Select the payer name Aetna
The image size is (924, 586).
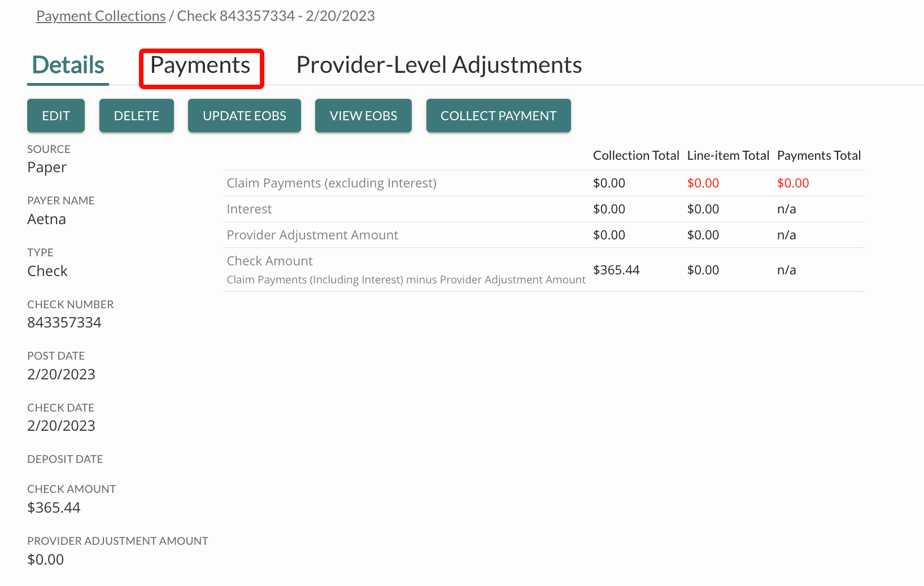(46, 219)
